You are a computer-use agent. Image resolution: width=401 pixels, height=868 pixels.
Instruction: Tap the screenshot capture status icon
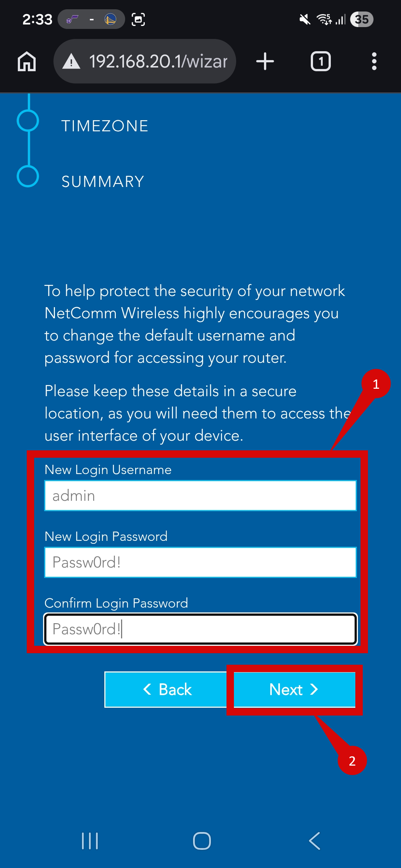point(138,19)
